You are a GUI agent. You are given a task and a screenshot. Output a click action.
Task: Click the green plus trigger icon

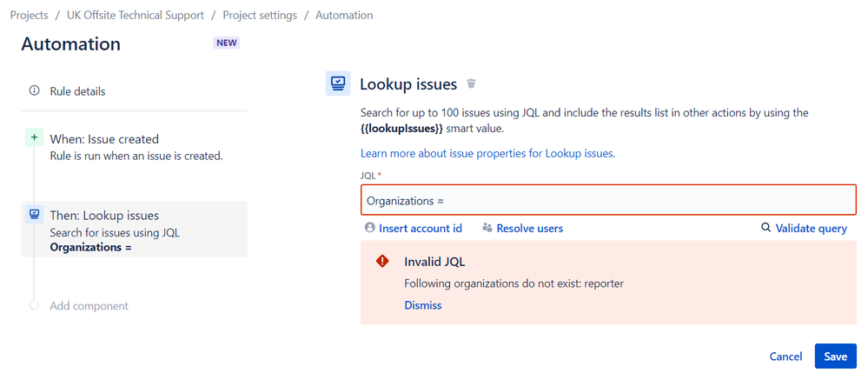click(34, 138)
